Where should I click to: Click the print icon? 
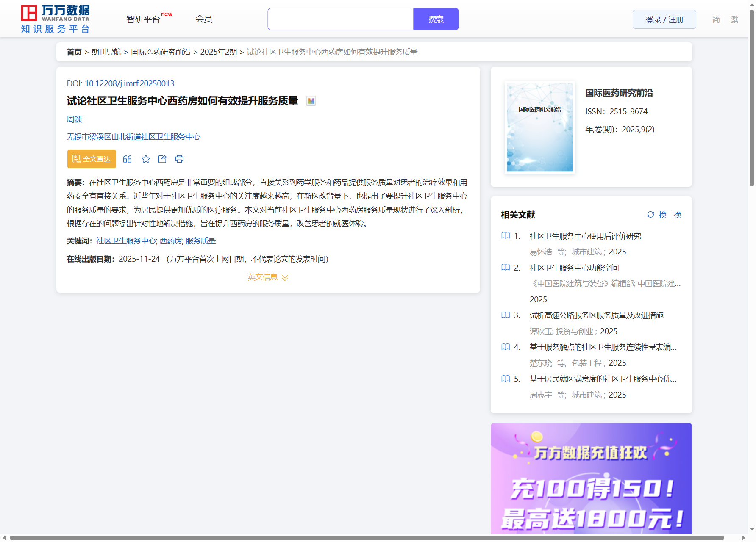coord(179,159)
